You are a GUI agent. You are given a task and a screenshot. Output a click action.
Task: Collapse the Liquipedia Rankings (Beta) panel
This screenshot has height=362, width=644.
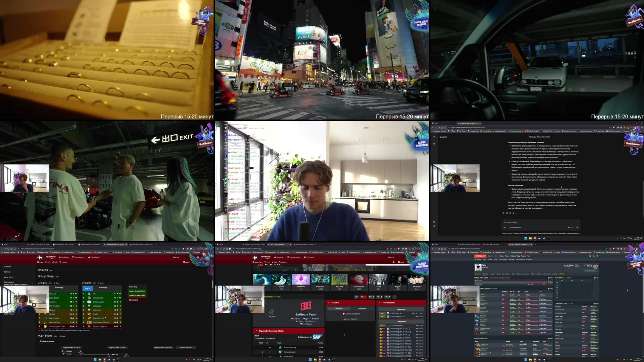(256, 331)
